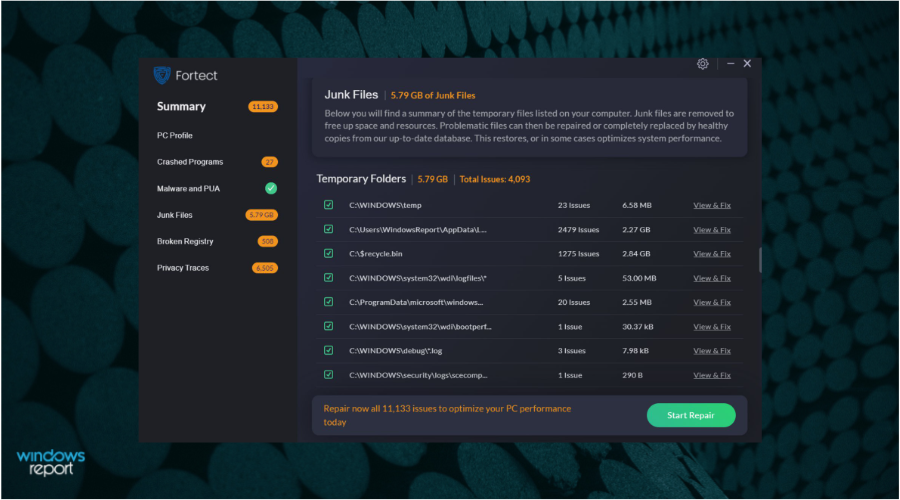
Task: Click the '1275 Issues' count
Action: coord(578,254)
